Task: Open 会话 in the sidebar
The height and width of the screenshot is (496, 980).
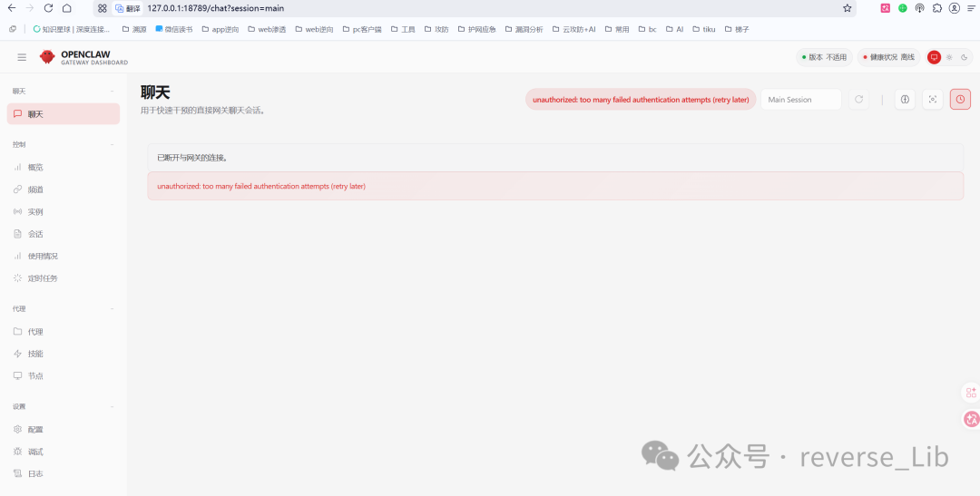Action: [64, 234]
